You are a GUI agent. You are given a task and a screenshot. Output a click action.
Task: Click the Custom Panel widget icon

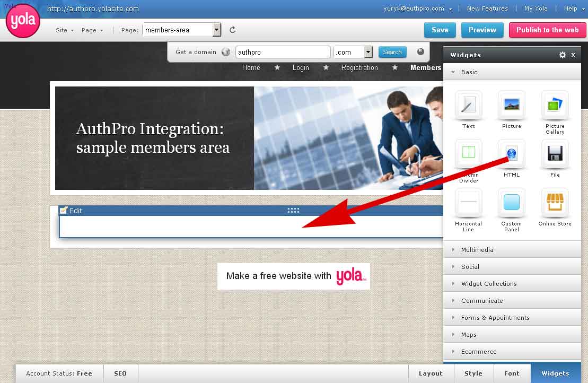tap(511, 203)
